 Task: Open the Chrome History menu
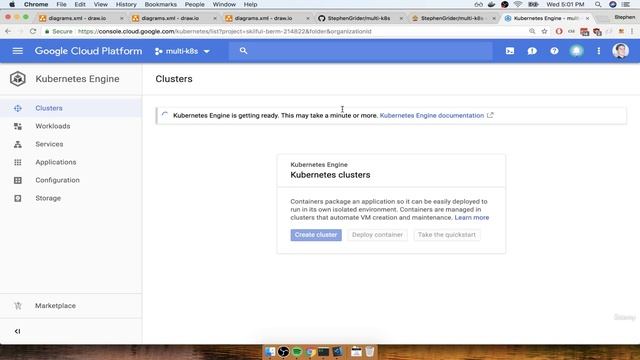(x=126, y=4)
